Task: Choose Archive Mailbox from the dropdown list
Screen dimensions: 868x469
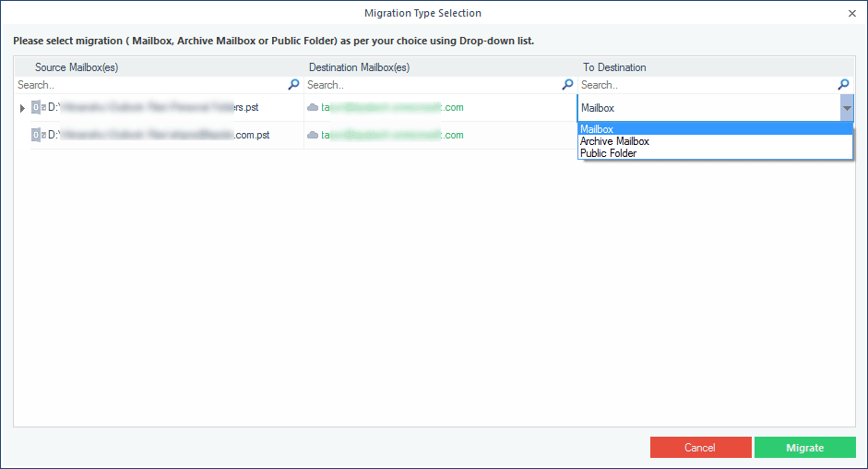Action: tap(715, 141)
